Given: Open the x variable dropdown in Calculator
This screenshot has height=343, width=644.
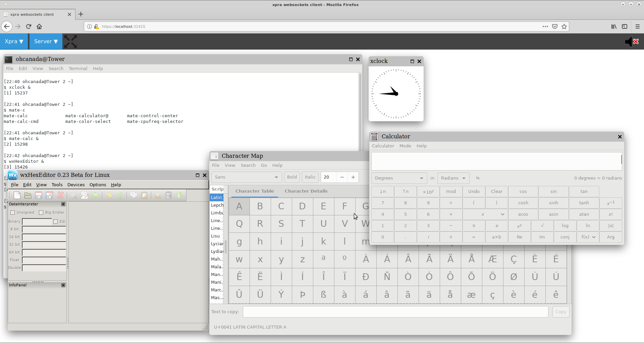Looking at the screenshot, I should (485, 214).
